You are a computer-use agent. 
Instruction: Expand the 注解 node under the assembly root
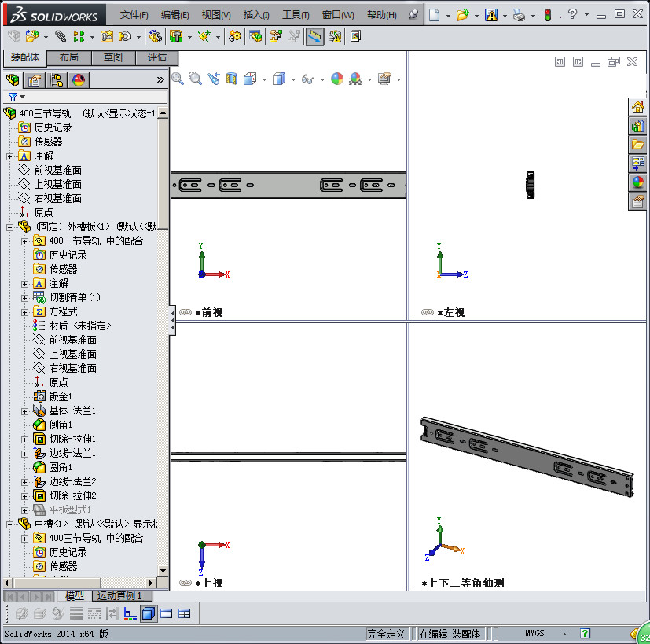click(x=9, y=156)
